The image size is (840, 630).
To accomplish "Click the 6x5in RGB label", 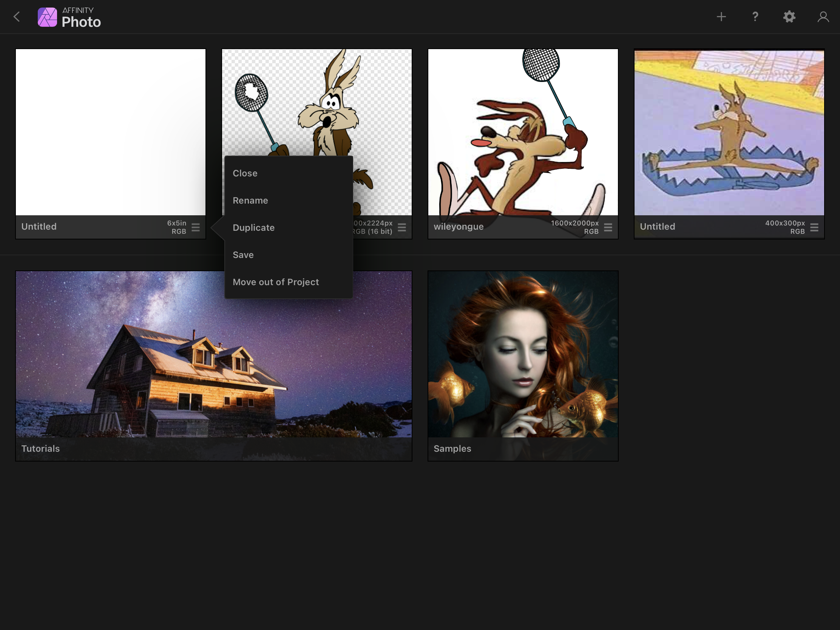I will 178,227.
